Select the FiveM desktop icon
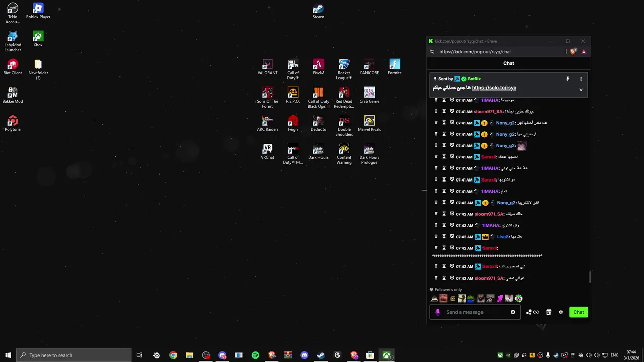Image resolution: width=644 pixels, height=362 pixels. [x=318, y=67]
